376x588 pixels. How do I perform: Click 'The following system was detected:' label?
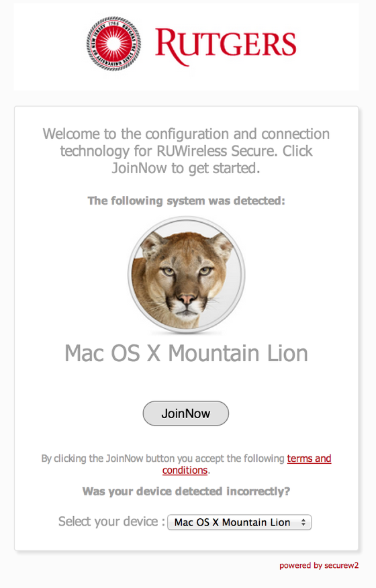[186, 201]
